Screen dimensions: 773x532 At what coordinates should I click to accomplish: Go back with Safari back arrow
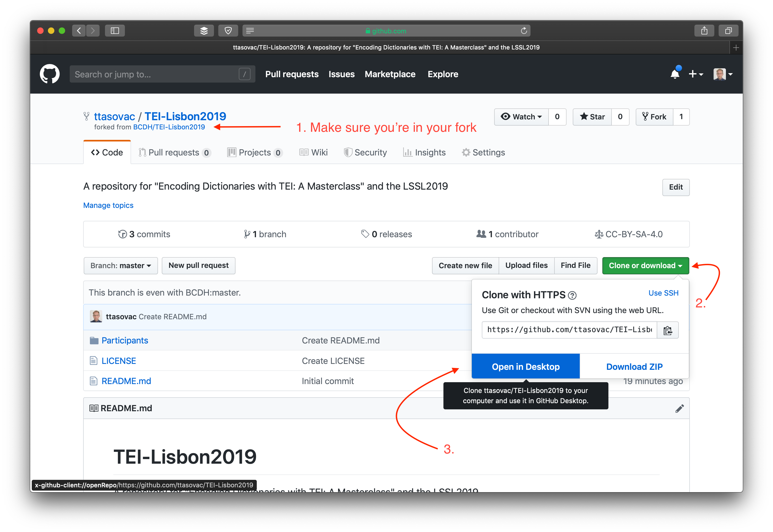(x=79, y=31)
